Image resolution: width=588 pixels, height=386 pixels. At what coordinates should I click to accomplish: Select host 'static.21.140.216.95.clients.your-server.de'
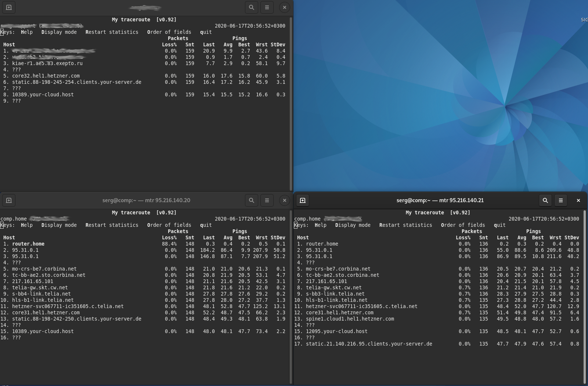pos(369,344)
